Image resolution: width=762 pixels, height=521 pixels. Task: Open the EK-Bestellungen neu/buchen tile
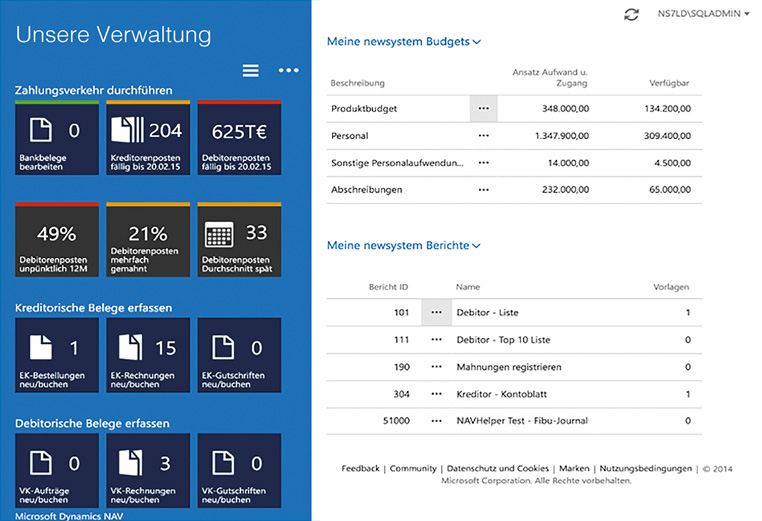pos(57,354)
